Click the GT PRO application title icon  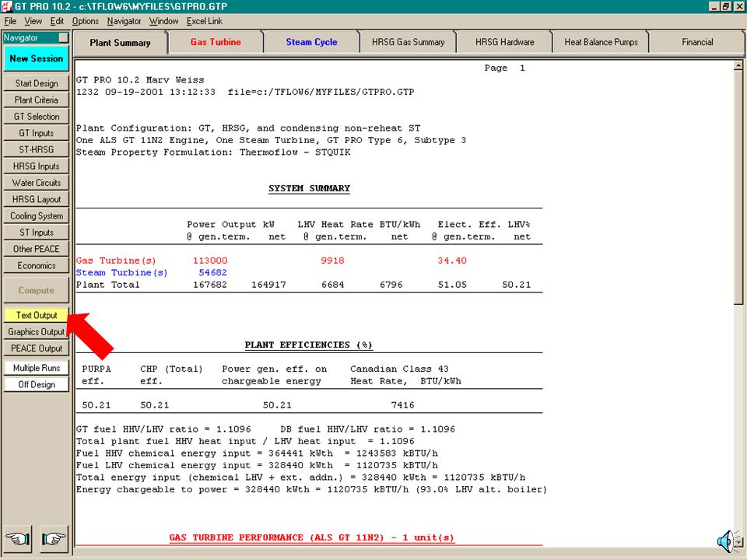tap(7, 6)
